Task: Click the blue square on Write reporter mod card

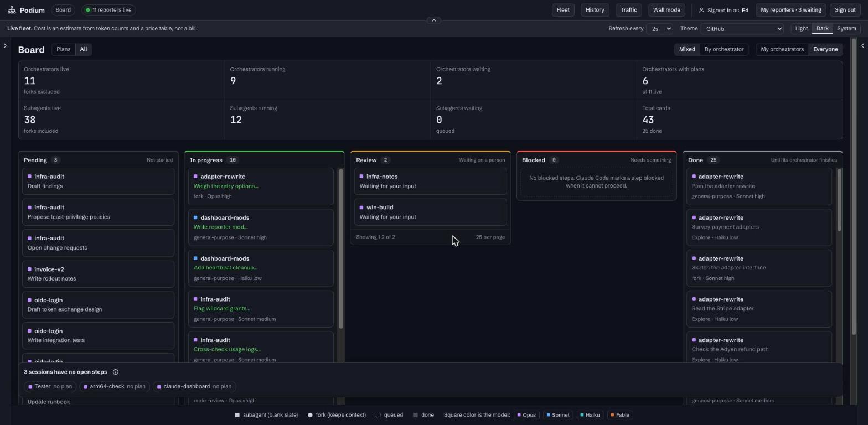Action: click(x=195, y=217)
